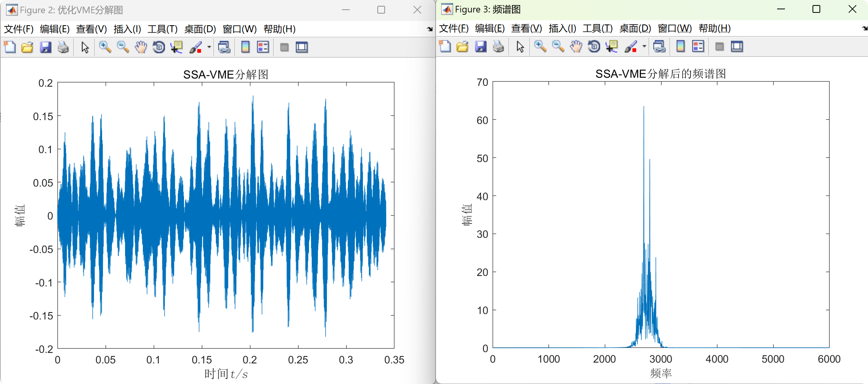Select Brush data tool in Figure 2

point(196,47)
